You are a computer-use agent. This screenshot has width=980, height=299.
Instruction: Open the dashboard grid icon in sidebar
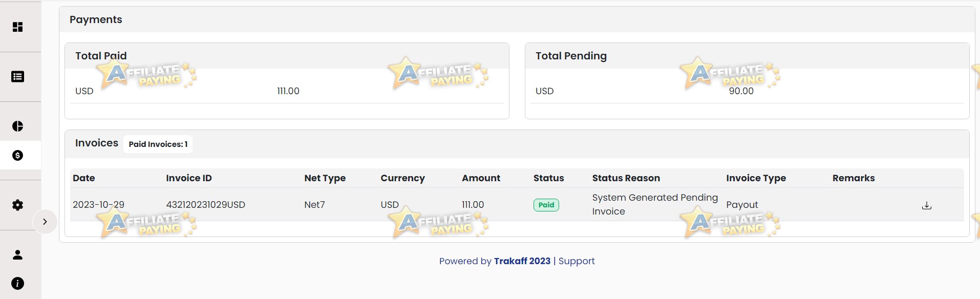tap(18, 27)
